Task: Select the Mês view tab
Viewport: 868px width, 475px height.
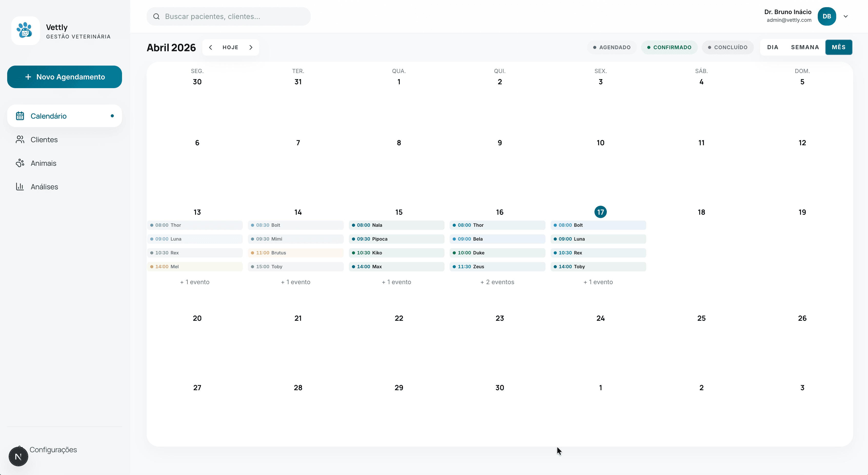Action: click(838, 47)
